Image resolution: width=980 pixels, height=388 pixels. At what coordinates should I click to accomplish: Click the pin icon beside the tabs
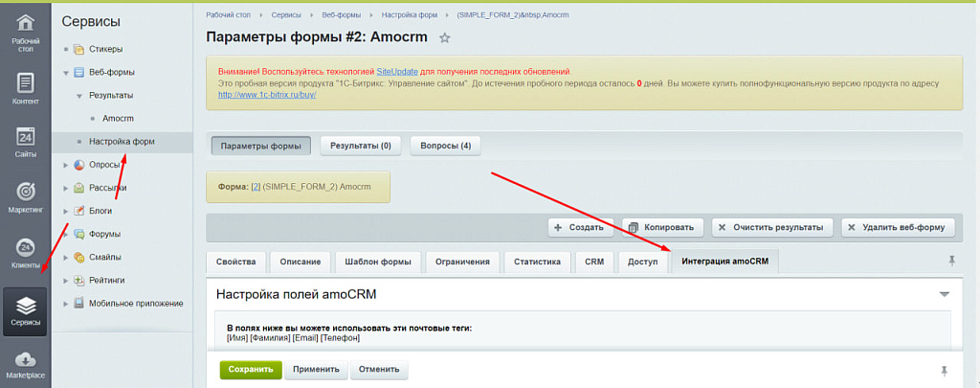(951, 261)
